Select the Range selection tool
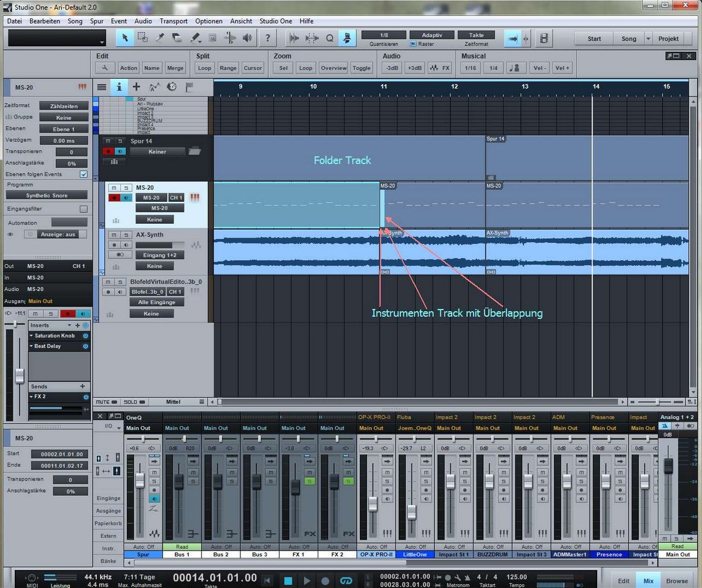This screenshot has height=588, width=702. point(142,38)
